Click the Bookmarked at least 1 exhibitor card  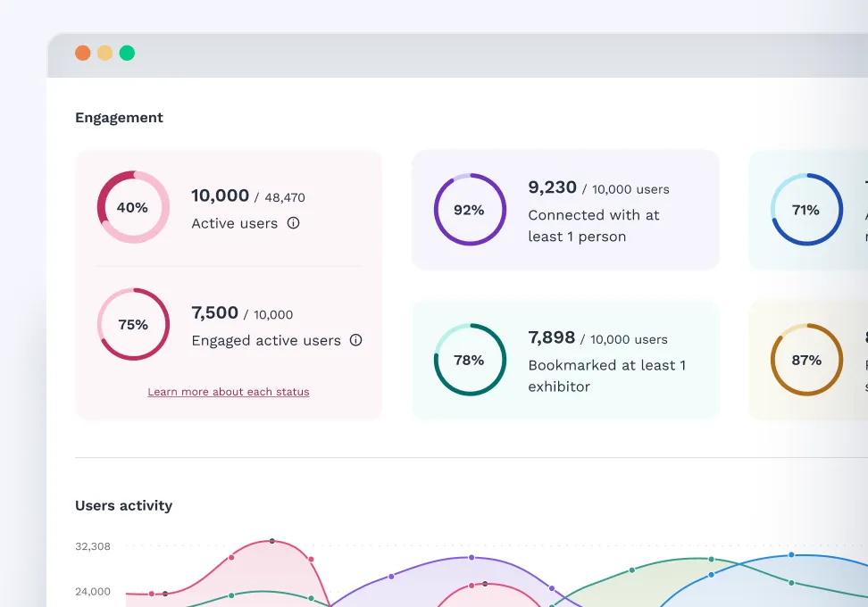[564, 360]
